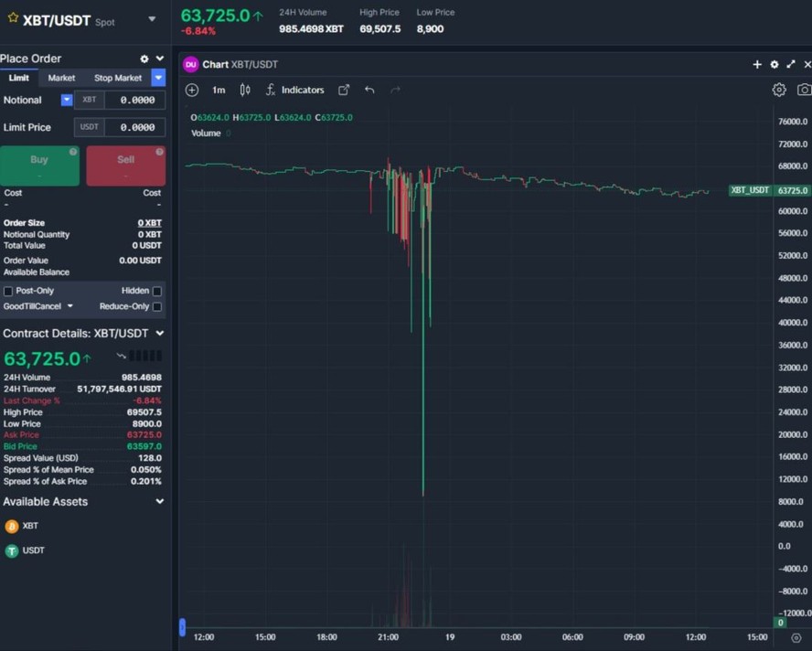Open symbol search with the plus magnifier icon
Image resolution: width=812 pixels, height=651 pixels.
[x=192, y=90]
